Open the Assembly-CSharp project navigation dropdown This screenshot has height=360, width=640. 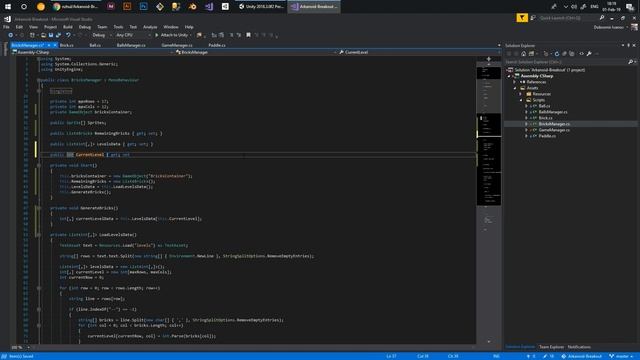pyautogui.click(x=92, y=52)
